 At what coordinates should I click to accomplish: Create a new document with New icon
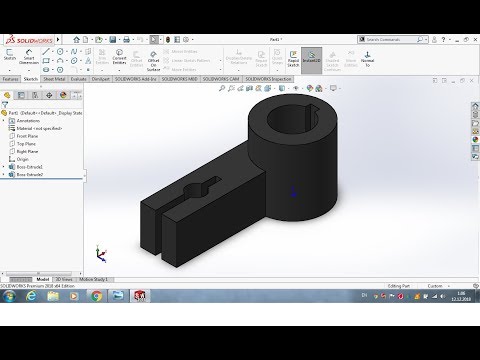click(x=86, y=40)
